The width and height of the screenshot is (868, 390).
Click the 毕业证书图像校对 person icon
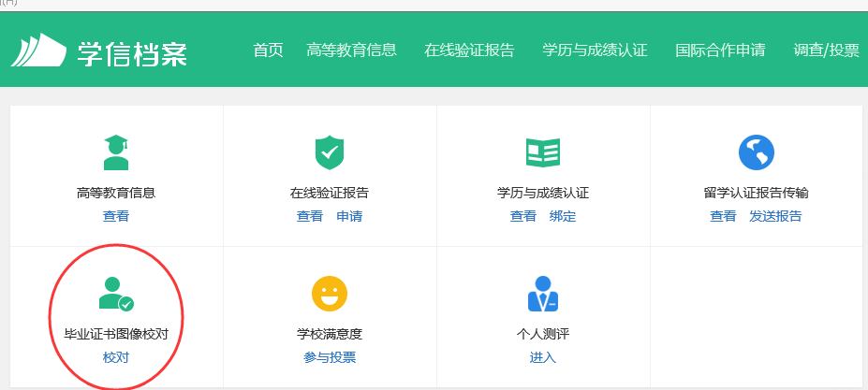(x=116, y=294)
